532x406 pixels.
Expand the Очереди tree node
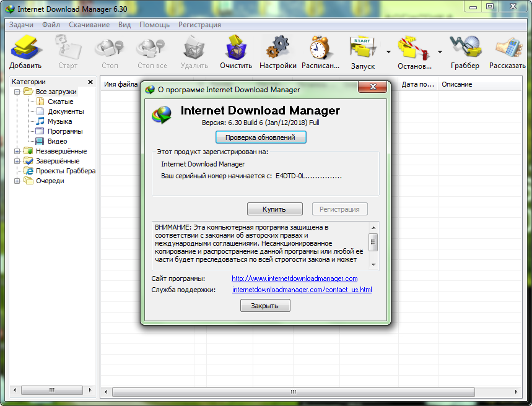pos(17,181)
